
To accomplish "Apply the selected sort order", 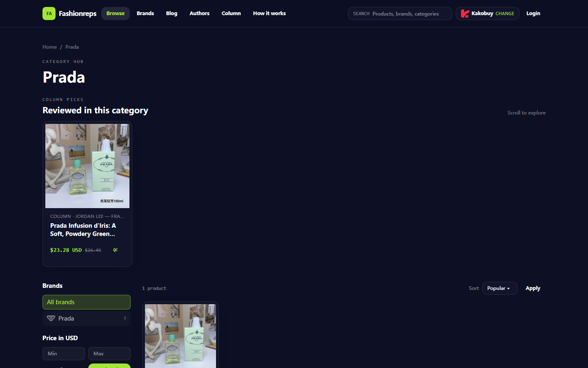I will tap(533, 288).
